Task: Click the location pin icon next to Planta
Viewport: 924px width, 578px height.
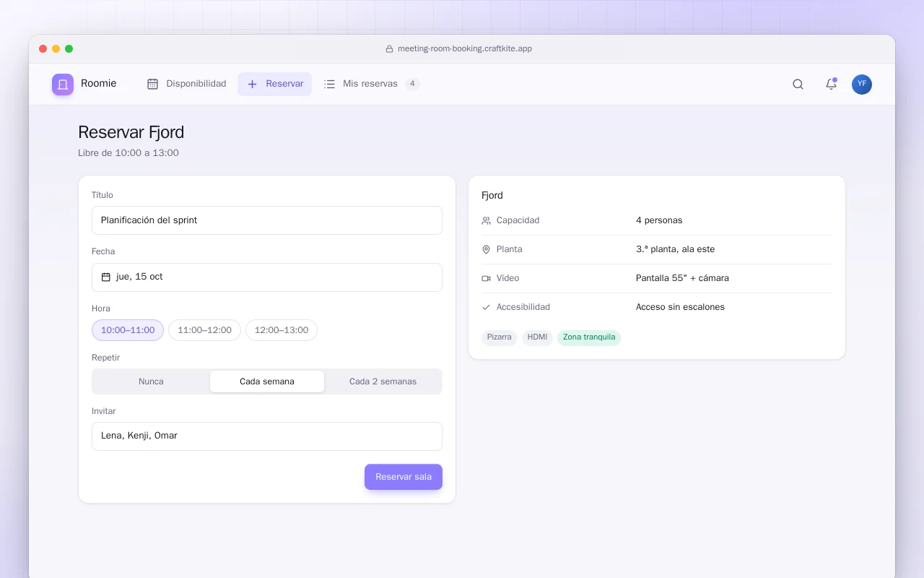Action: pyautogui.click(x=486, y=249)
